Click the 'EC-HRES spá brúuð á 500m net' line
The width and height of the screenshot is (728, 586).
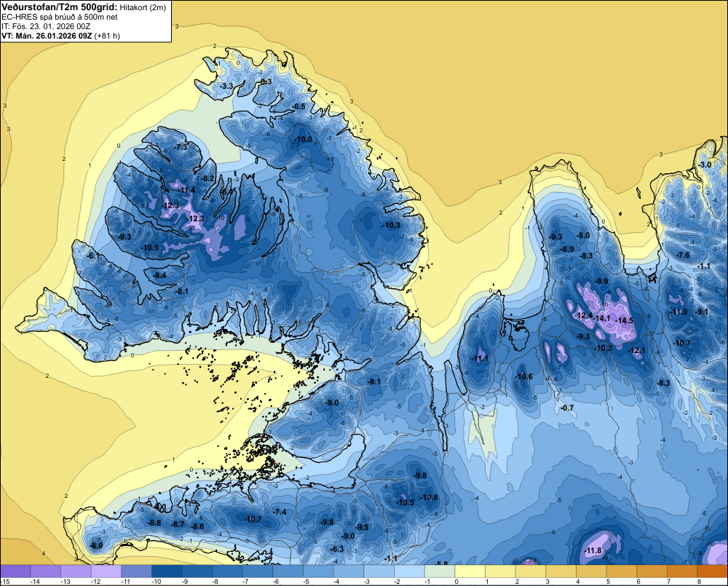(60, 17)
